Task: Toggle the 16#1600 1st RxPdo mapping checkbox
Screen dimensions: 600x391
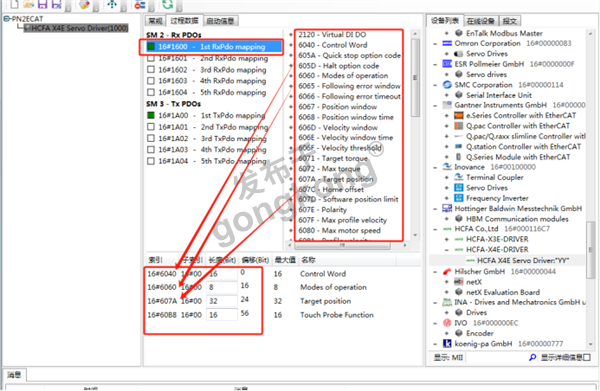Action: (151, 47)
